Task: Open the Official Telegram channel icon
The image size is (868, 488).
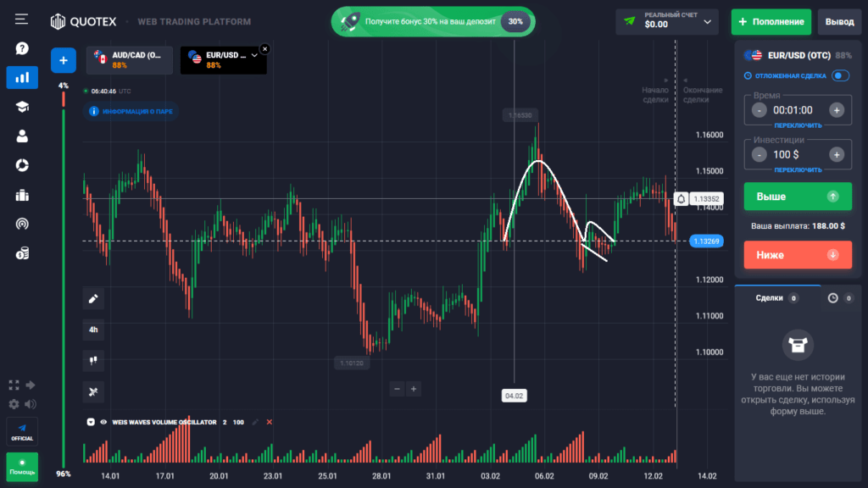Action: tap(22, 432)
